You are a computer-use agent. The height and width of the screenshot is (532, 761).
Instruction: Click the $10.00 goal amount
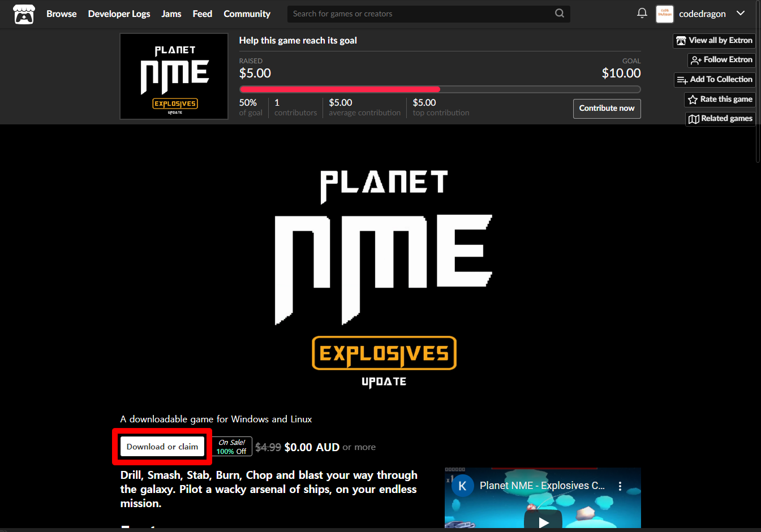pos(621,73)
